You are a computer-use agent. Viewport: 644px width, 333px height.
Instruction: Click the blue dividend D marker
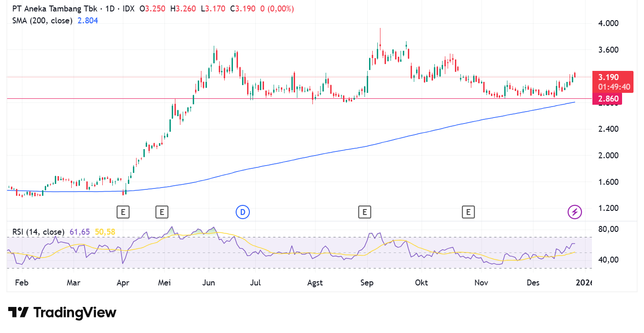pyautogui.click(x=243, y=212)
